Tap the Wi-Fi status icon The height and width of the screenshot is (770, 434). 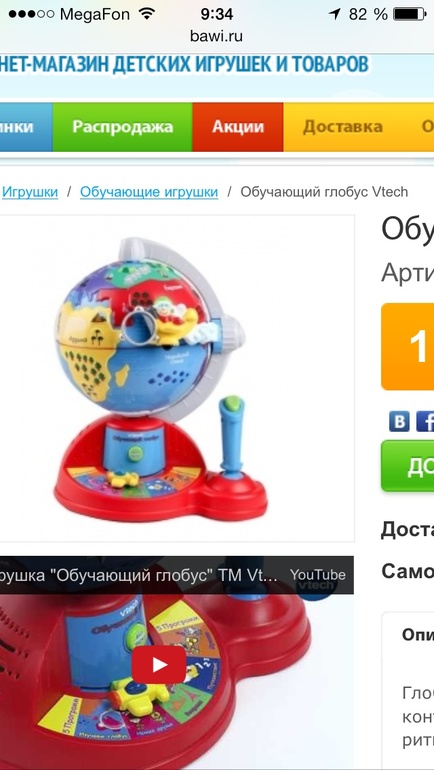click(x=146, y=14)
